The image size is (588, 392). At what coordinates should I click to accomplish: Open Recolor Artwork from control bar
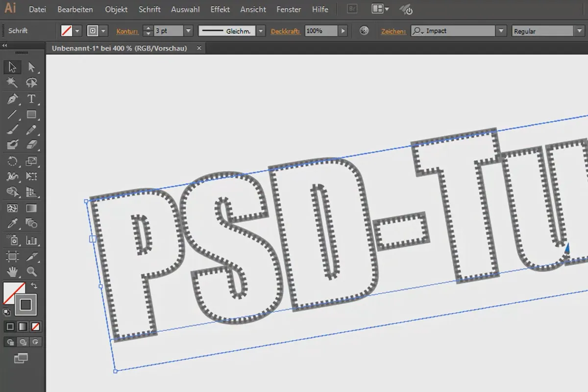364,31
